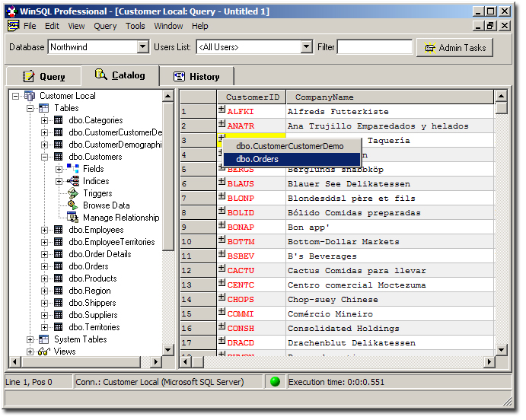The image size is (526, 420).
Task: Click the dbo.Customers table grid icon
Action: pos(59,157)
